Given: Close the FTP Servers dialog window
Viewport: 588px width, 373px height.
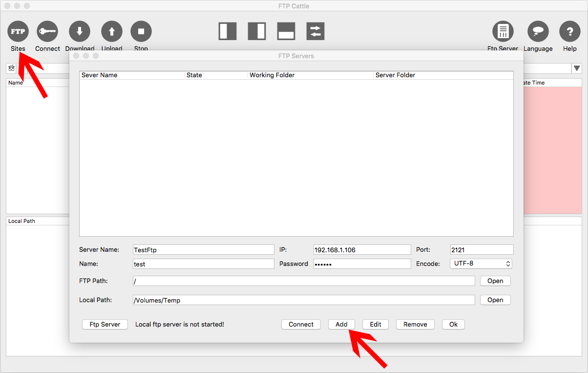Looking at the screenshot, I should [x=76, y=56].
